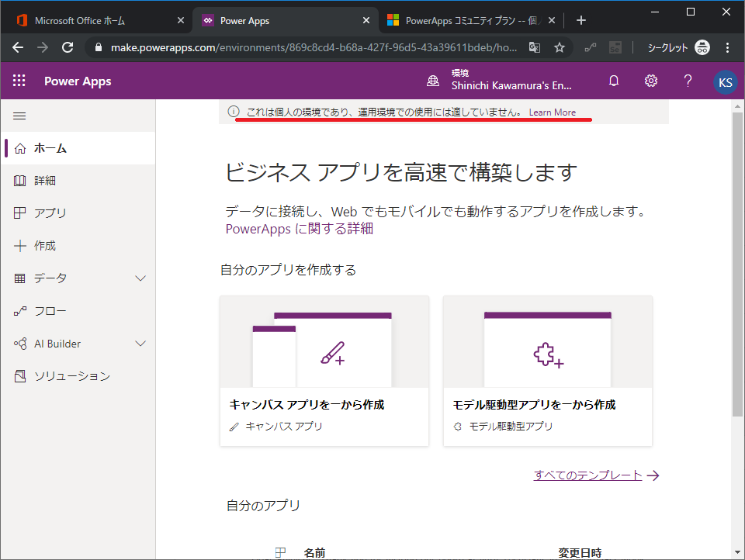
Task: Click the シークレット incognito indicator
Action: (678, 47)
